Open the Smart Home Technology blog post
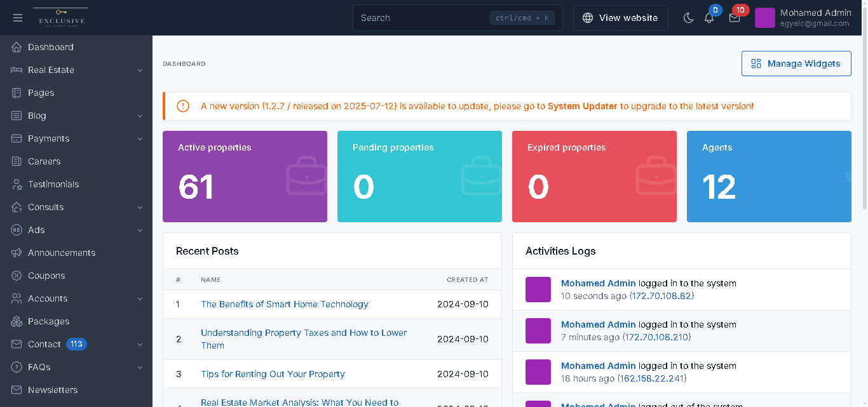The height and width of the screenshot is (407, 868). pyautogui.click(x=284, y=304)
